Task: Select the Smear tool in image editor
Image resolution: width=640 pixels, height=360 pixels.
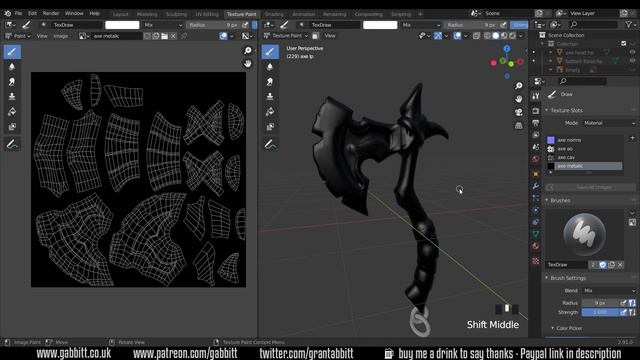Action: pyautogui.click(x=12, y=82)
